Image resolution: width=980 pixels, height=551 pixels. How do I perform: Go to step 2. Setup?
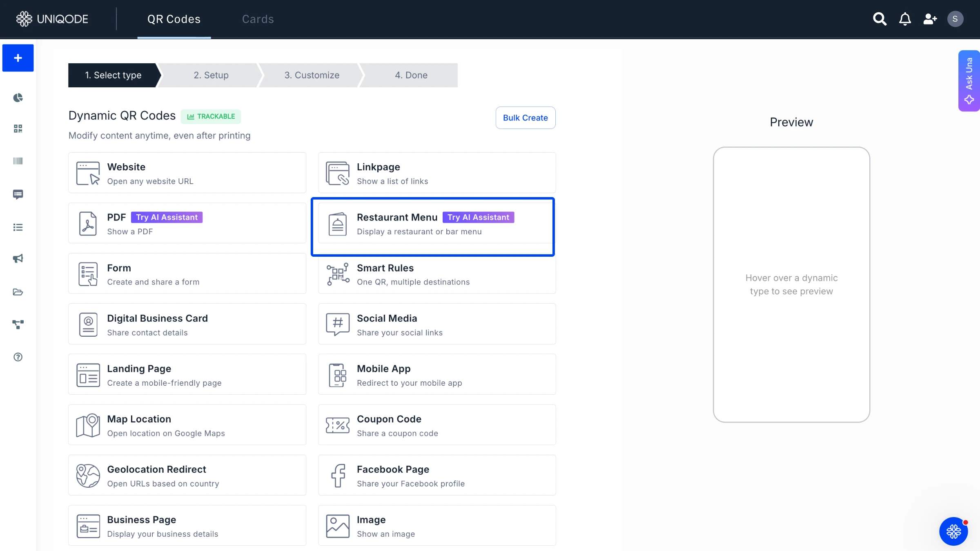point(211,75)
